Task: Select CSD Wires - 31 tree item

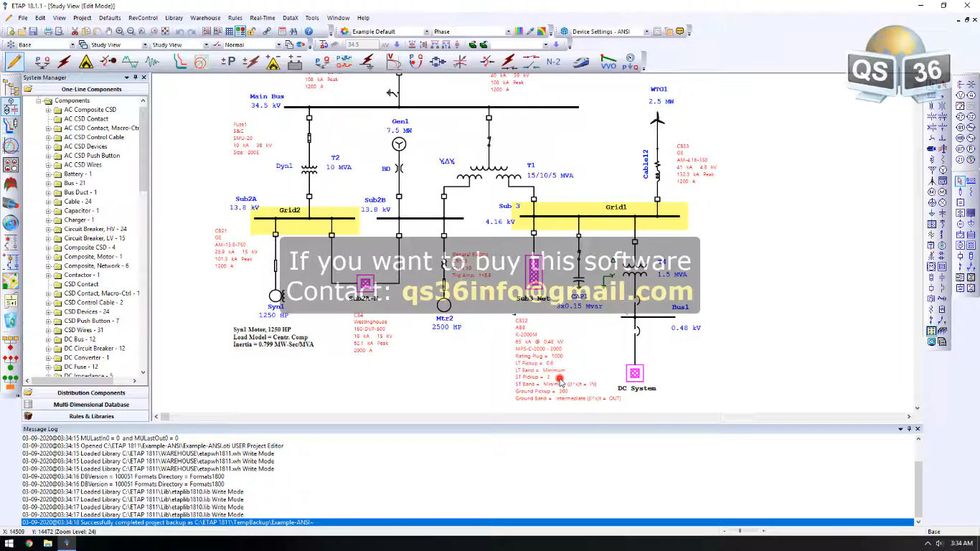Action: pos(83,330)
